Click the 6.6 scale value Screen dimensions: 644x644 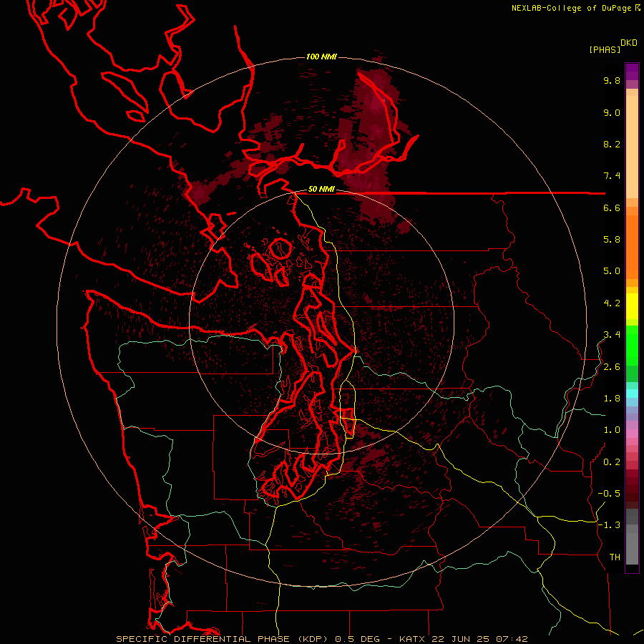tap(612, 208)
